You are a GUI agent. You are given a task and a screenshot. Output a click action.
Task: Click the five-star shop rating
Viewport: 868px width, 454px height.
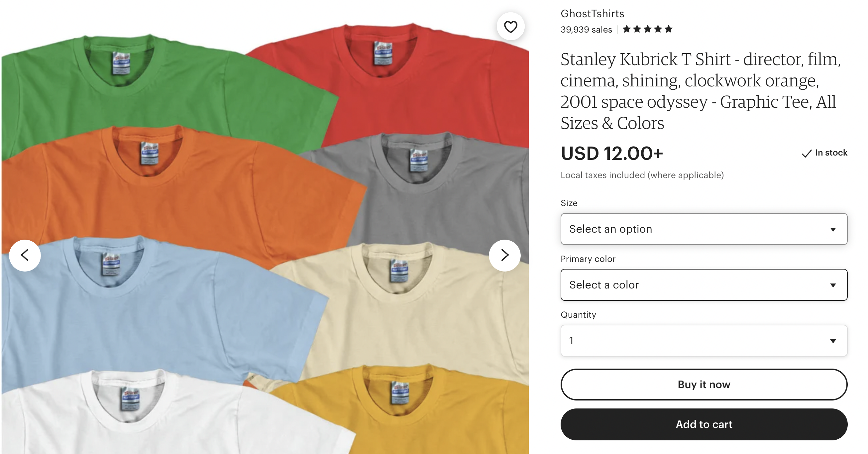[647, 29]
